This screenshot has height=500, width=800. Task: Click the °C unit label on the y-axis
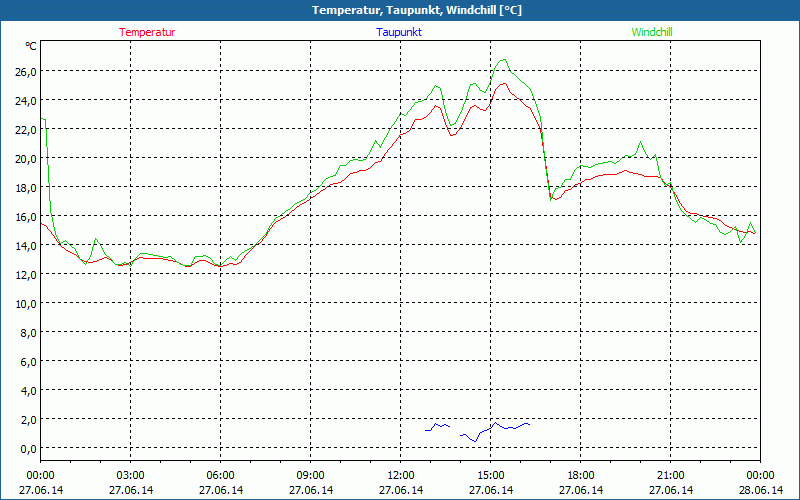point(31,46)
